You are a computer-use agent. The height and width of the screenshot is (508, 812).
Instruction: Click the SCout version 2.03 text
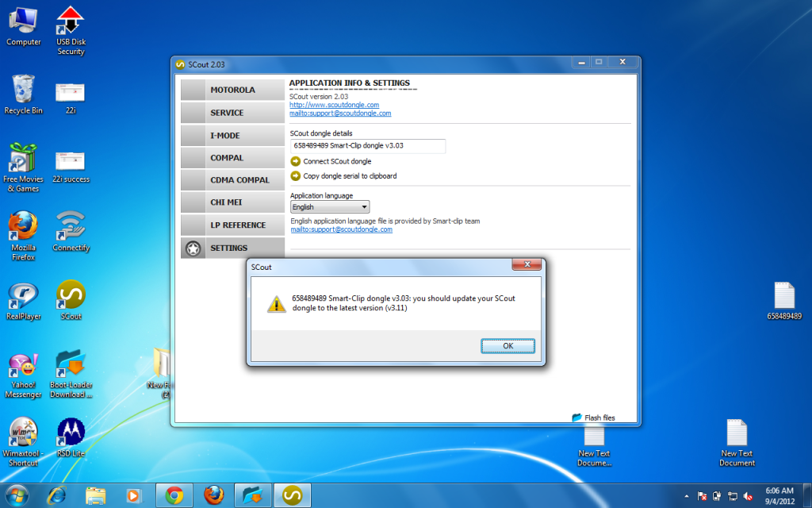click(319, 96)
